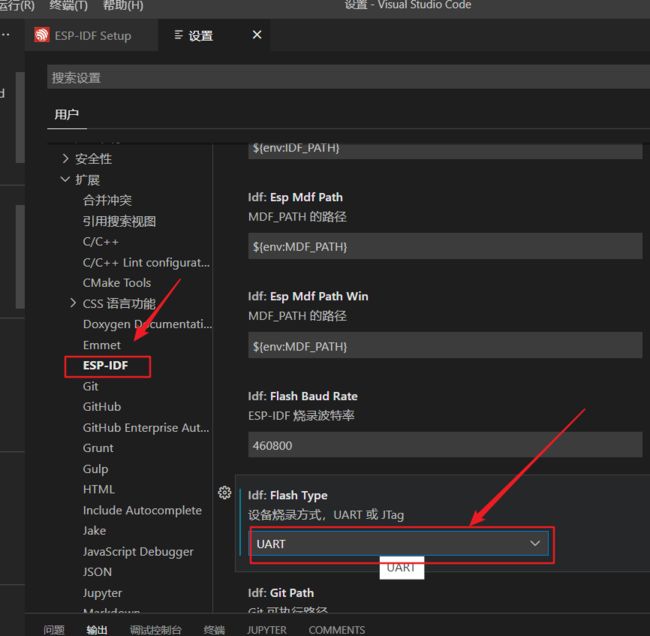Viewport: 650px width, 636px height.
Task: Select GitHub Enterprise Authentication entry
Action: click(x=146, y=427)
